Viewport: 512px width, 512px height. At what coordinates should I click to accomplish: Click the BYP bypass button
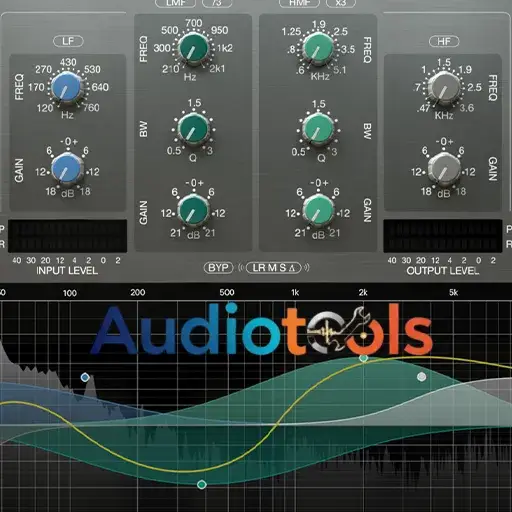[218, 268]
